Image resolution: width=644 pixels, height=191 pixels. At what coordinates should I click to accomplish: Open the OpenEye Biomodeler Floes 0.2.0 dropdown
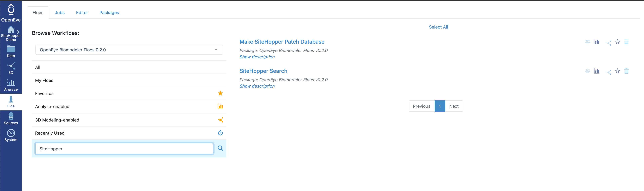[x=129, y=50]
